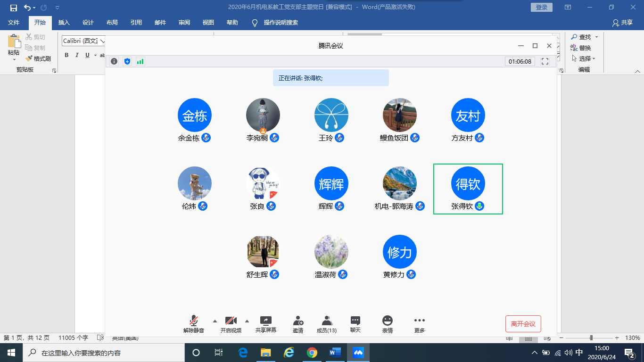
Task: Click the Share Screen (共享屏幕) icon
Action: coord(266,321)
